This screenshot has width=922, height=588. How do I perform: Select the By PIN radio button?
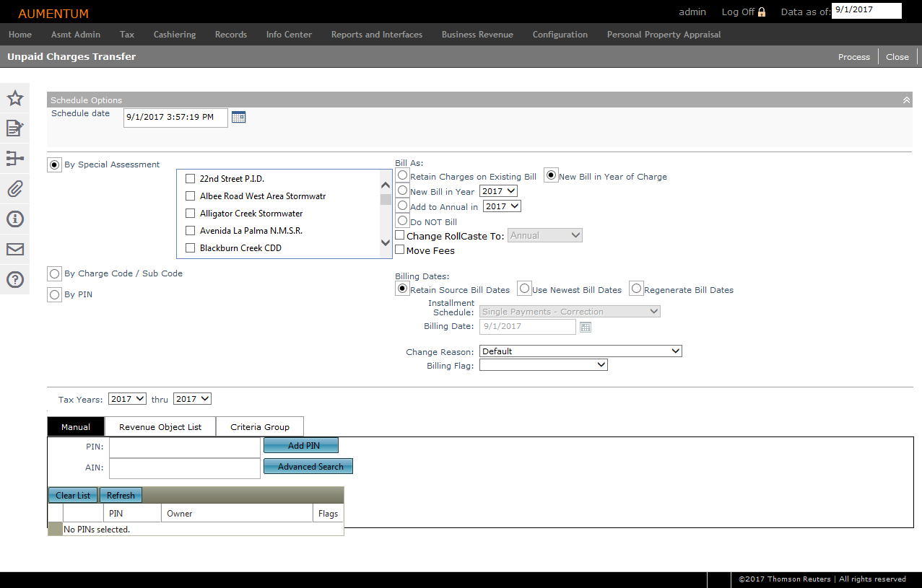pos(54,295)
